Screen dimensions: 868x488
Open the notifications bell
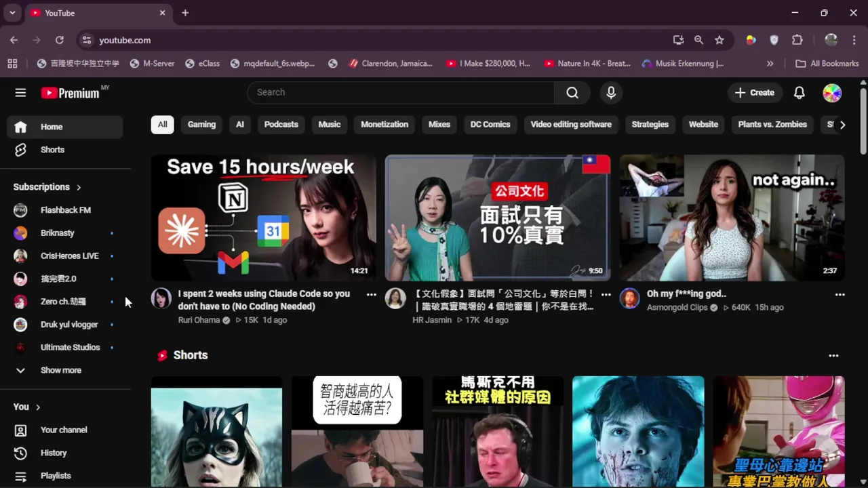[x=800, y=93]
